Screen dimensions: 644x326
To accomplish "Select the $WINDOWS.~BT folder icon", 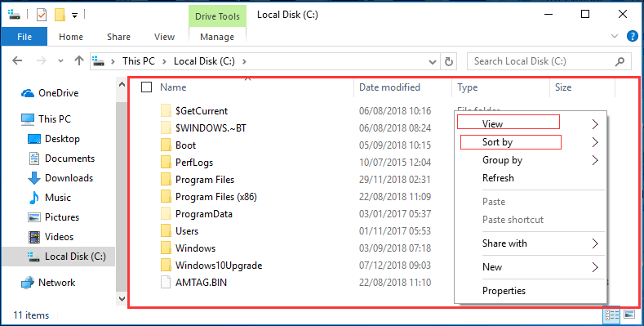I will coord(166,127).
